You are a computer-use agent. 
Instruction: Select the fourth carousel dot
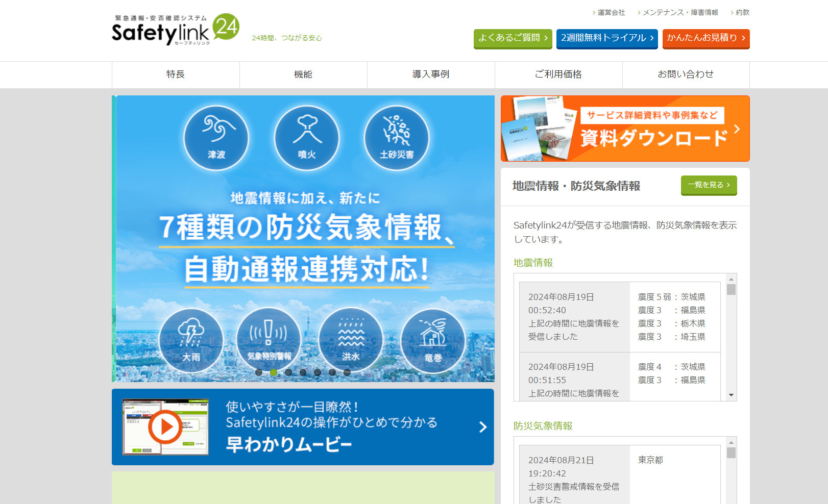click(x=303, y=372)
